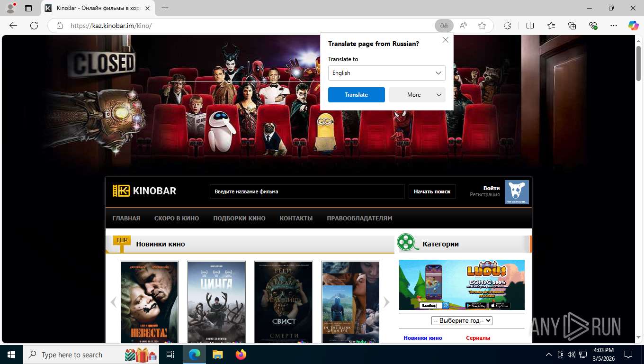Focus the movie title search field
Screen dimensions: 644x364
click(307, 191)
